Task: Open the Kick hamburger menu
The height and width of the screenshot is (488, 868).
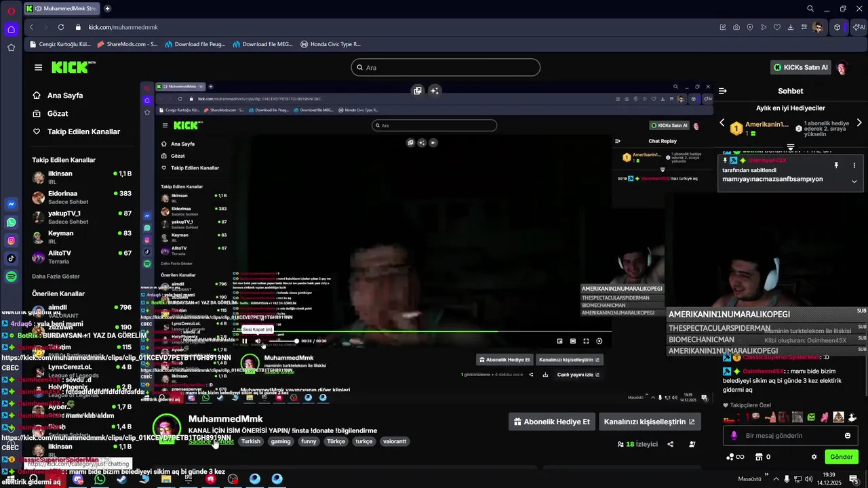Action: (38, 67)
